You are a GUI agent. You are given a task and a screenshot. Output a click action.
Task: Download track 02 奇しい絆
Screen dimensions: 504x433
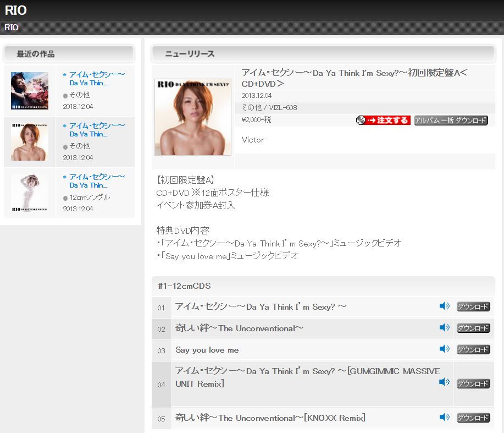point(473,328)
